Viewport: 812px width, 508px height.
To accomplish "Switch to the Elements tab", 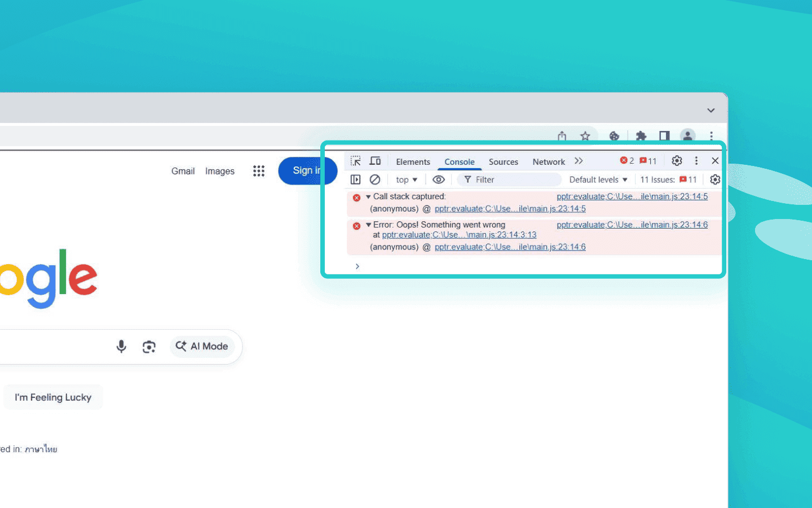I will click(413, 161).
